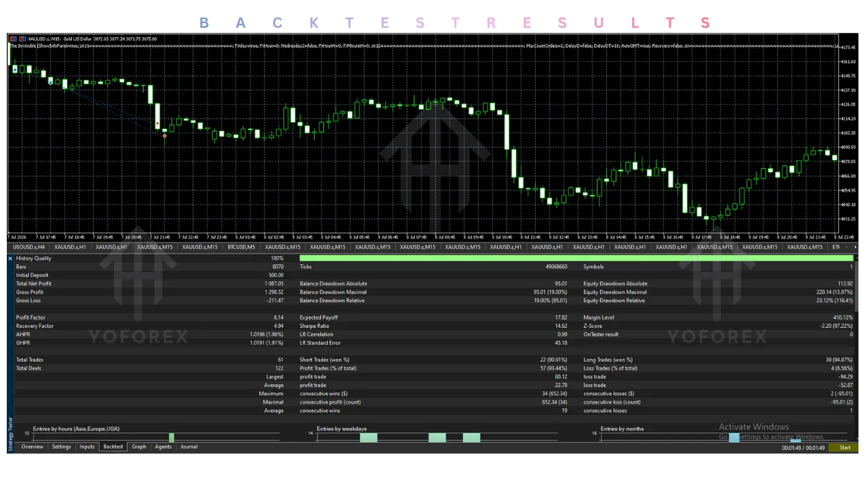The image size is (868, 488).
Task: Close the Strategy Tester panel with X
Action: pos(10,258)
